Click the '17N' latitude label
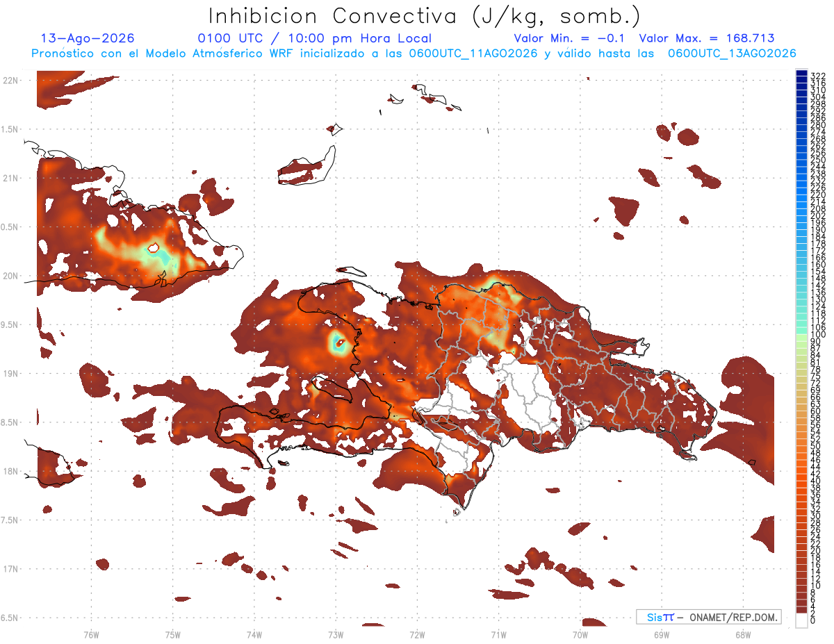The image size is (834, 644). coord(10,569)
